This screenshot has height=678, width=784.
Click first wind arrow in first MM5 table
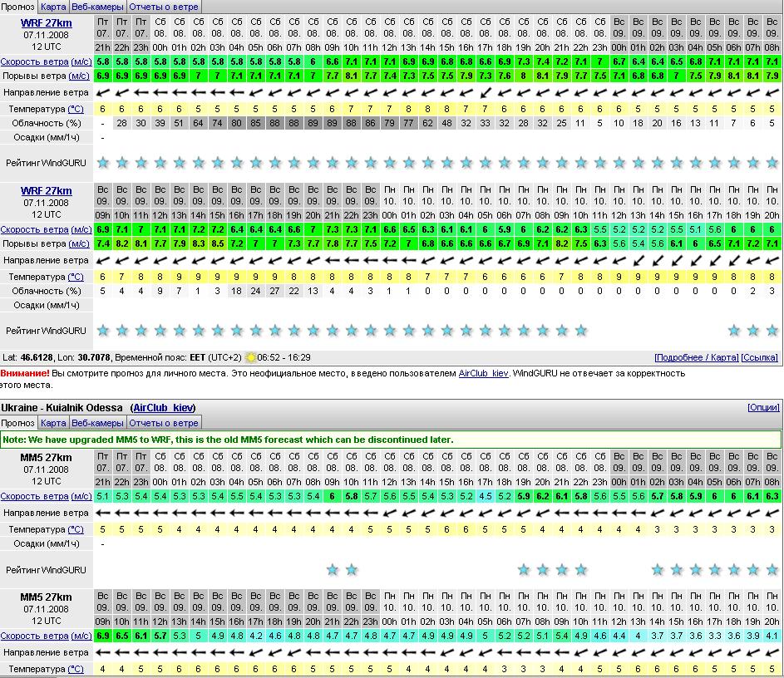pyautogui.click(x=102, y=513)
